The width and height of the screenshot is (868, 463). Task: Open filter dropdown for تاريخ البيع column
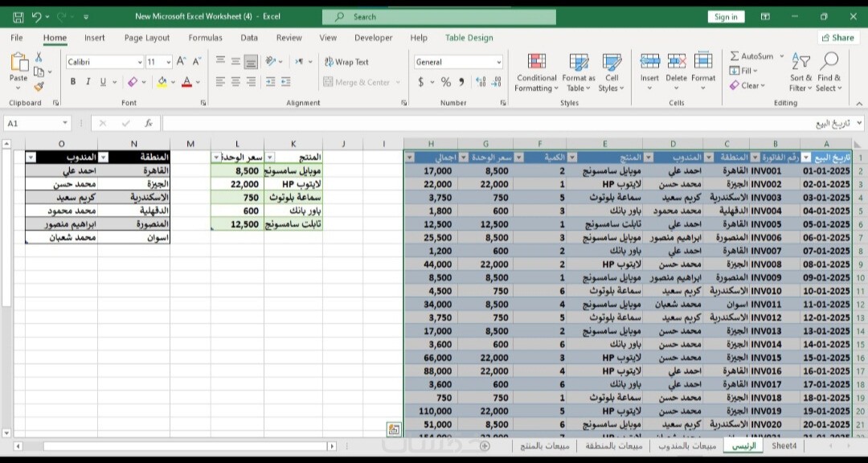click(807, 158)
